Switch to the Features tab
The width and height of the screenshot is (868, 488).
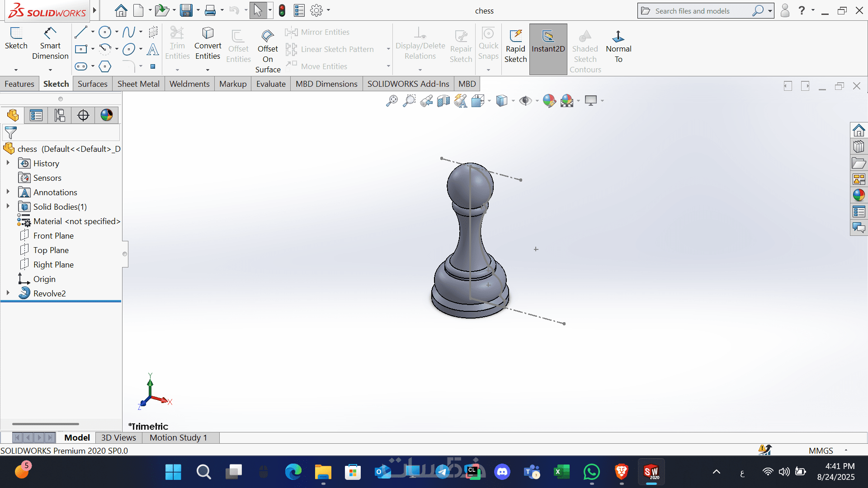[19, 84]
